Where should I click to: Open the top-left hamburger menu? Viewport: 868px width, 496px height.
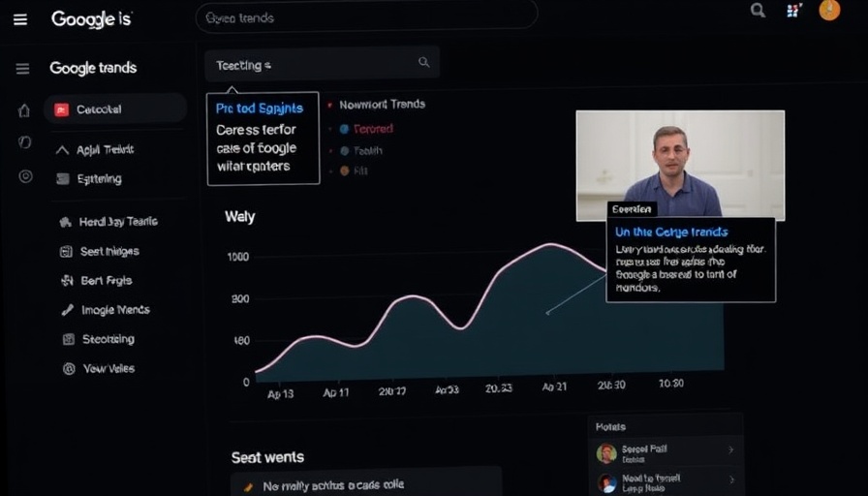click(20, 20)
